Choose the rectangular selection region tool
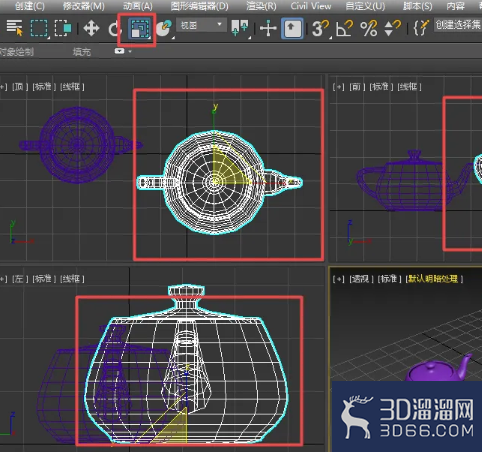 39,28
